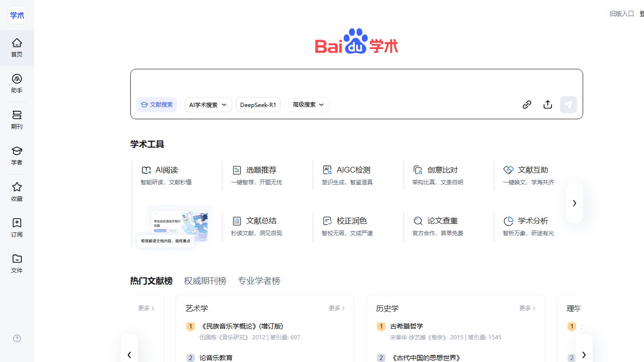Expand the 高级搜索 dropdown
The image size is (644, 362).
[x=309, y=105]
